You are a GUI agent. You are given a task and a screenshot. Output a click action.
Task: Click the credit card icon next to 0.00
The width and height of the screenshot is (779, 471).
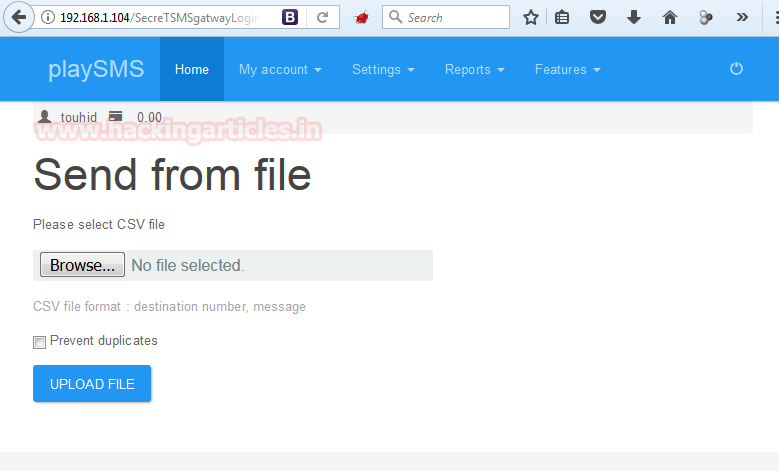[x=115, y=117]
